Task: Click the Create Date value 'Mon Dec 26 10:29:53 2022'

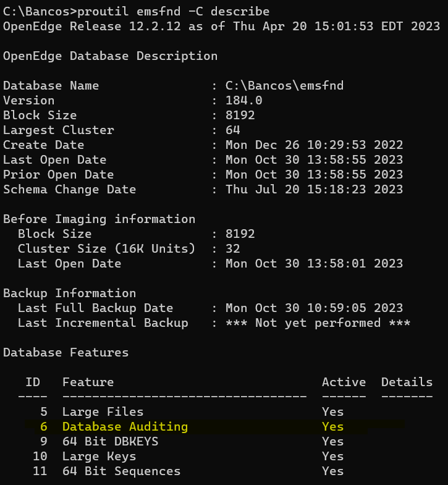Action: pyautogui.click(x=314, y=145)
